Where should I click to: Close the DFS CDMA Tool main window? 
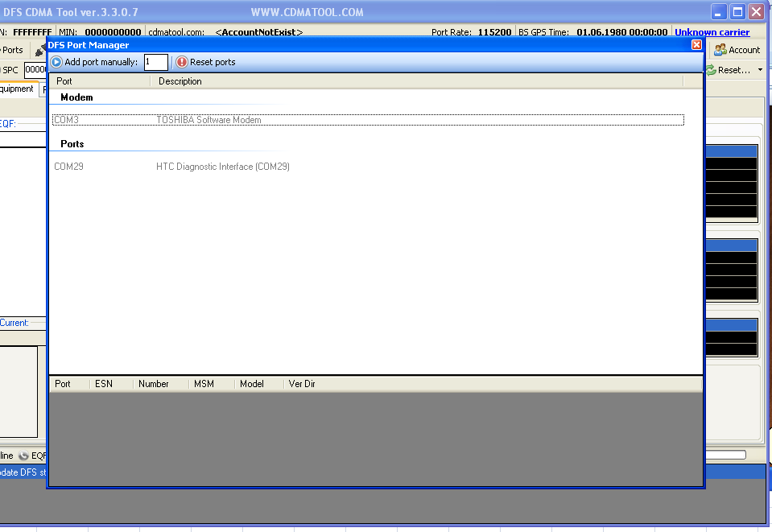tap(756, 12)
